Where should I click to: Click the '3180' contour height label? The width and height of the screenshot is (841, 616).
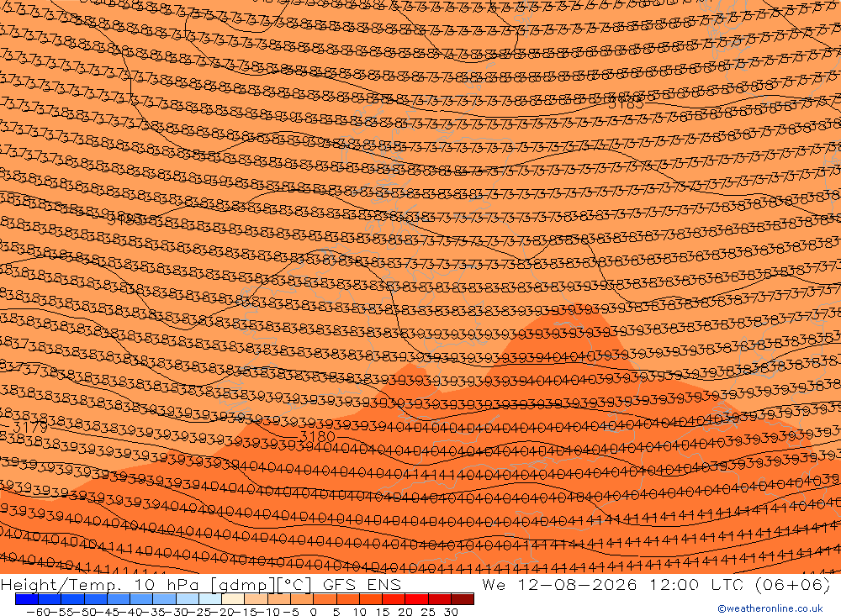(x=318, y=435)
